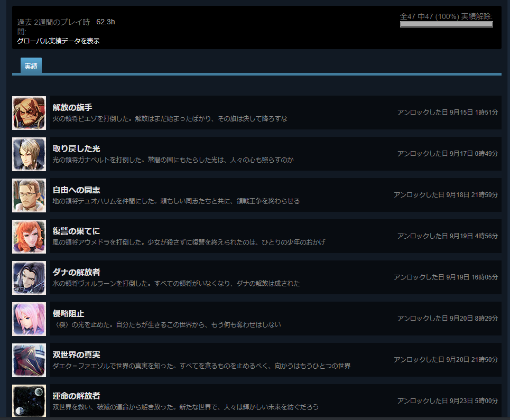
Task: Click unlock date 9月17日 0時49分
Action: point(447,154)
